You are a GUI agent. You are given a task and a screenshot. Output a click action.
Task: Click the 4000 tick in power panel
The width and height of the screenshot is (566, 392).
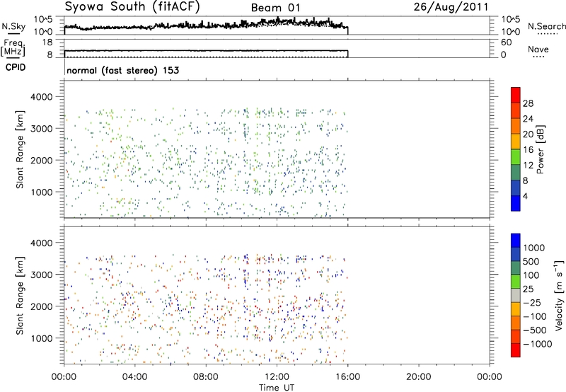click(x=42, y=97)
